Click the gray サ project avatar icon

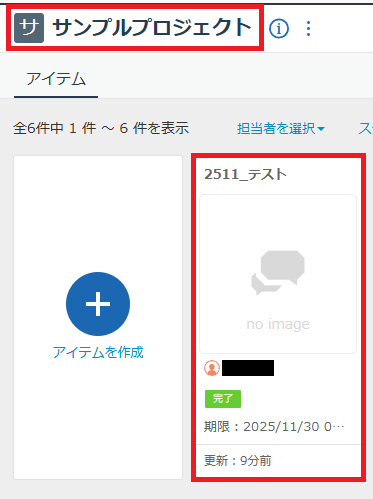click(29, 28)
